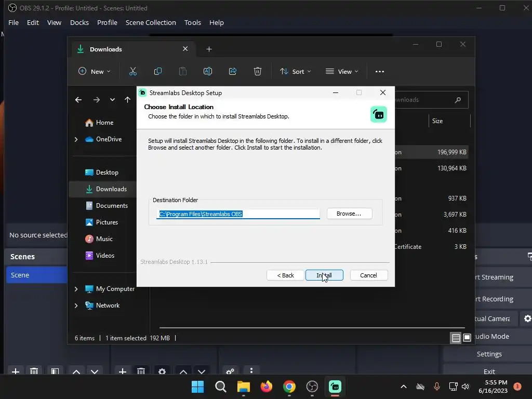The width and height of the screenshot is (532, 399).
Task: Click Streamlabs setup taskbar icon
Action: coord(335,387)
